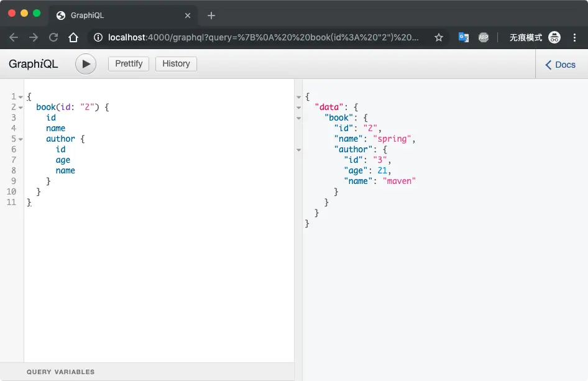This screenshot has width=588, height=381.
Task: Click the "author" key in the result
Action: (x=353, y=149)
